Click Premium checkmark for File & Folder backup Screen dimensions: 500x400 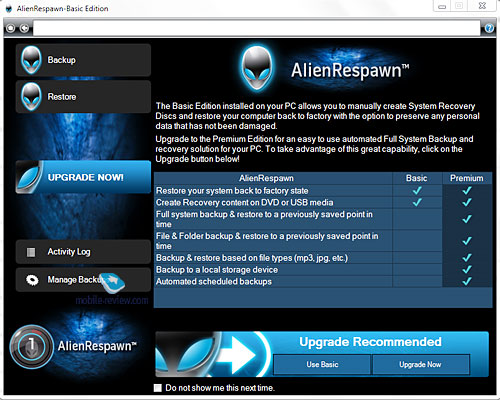click(x=467, y=240)
